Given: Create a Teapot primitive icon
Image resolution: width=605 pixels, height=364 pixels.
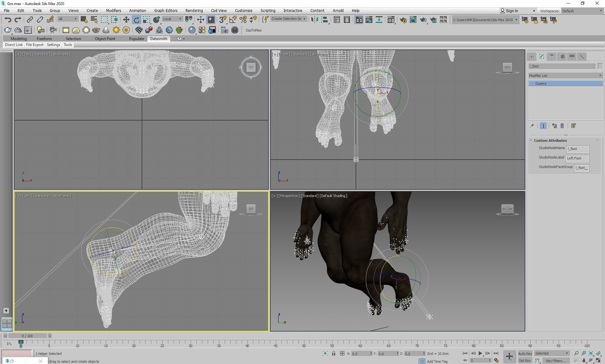Looking at the screenshot, I should pos(96,30).
